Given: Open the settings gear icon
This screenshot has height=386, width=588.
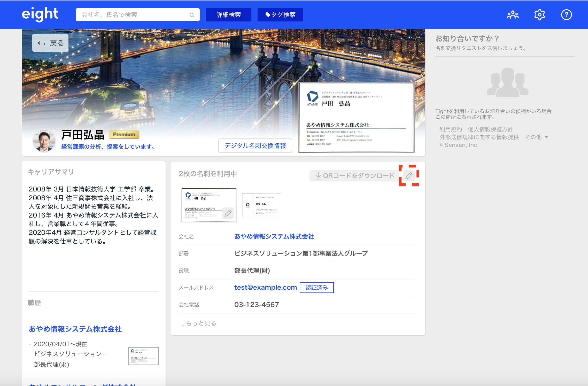Looking at the screenshot, I should 539,15.
